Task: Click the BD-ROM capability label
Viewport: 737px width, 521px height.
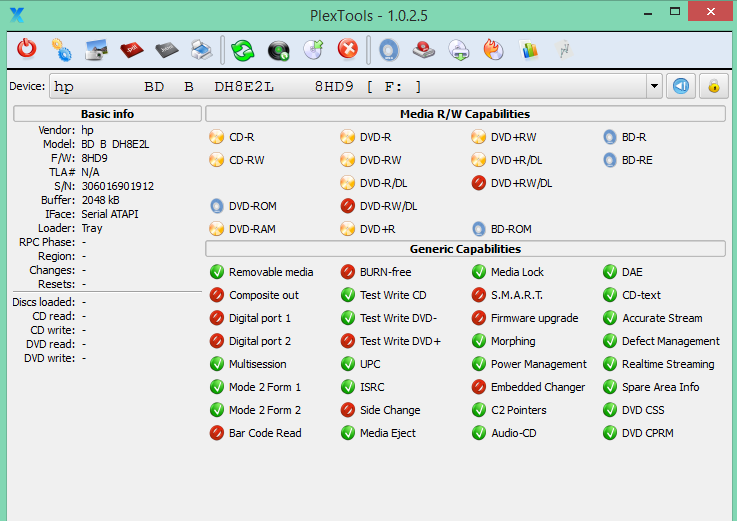Action: [x=511, y=229]
